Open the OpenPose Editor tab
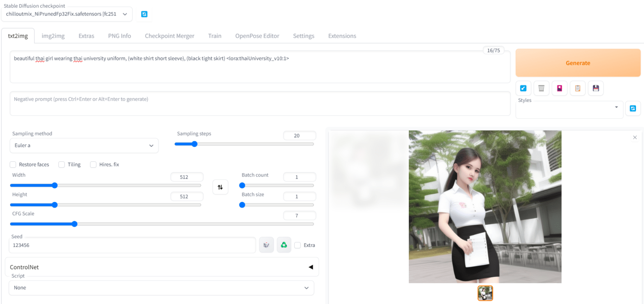This screenshot has height=304, width=644. click(x=257, y=36)
